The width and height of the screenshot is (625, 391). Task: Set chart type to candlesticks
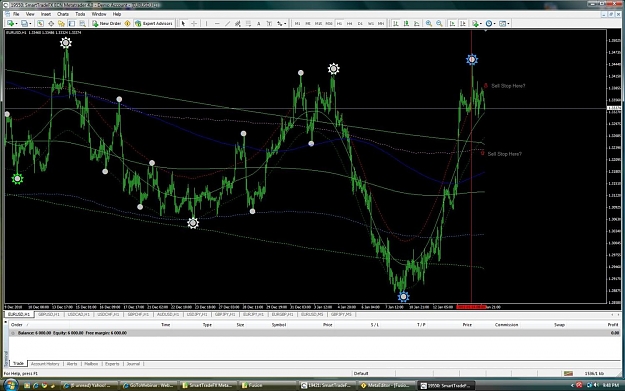pos(406,24)
